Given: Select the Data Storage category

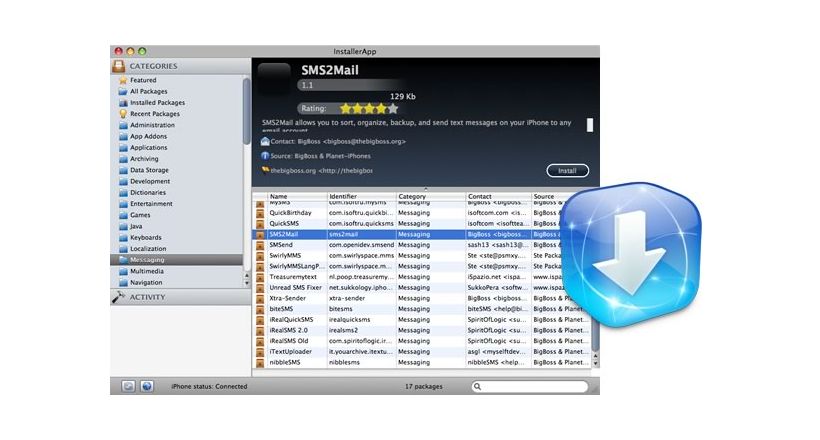Looking at the screenshot, I should click(150, 170).
